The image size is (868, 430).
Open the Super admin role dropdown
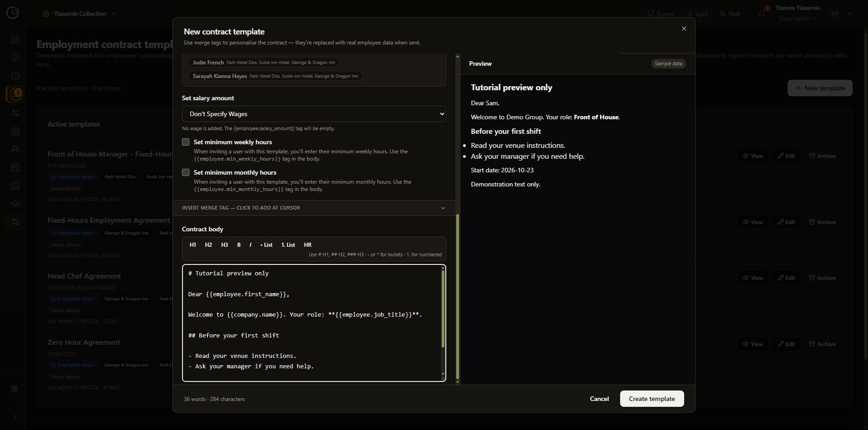[x=797, y=19]
